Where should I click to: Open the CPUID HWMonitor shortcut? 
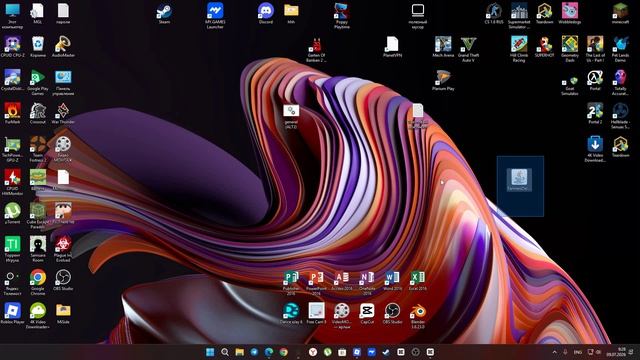pos(12,182)
